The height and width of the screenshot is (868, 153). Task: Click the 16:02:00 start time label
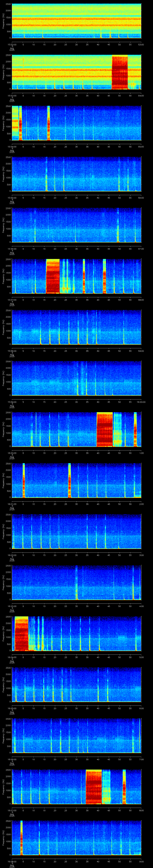coord(12,555)
